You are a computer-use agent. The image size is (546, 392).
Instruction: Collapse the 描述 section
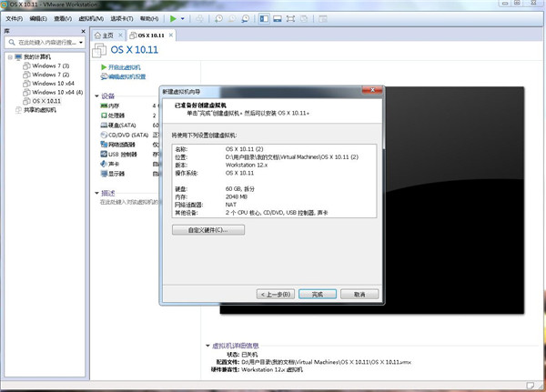pos(96,193)
